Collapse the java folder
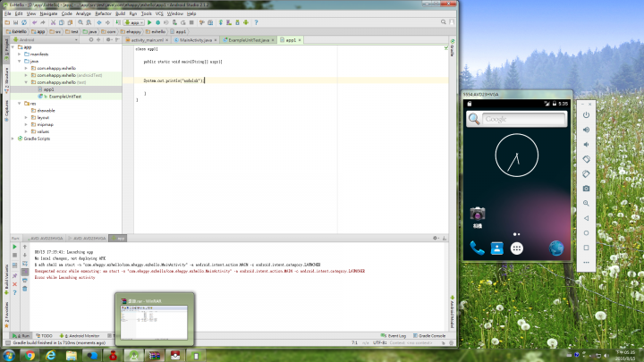644x362 pixels. click(x=20, y=61)
